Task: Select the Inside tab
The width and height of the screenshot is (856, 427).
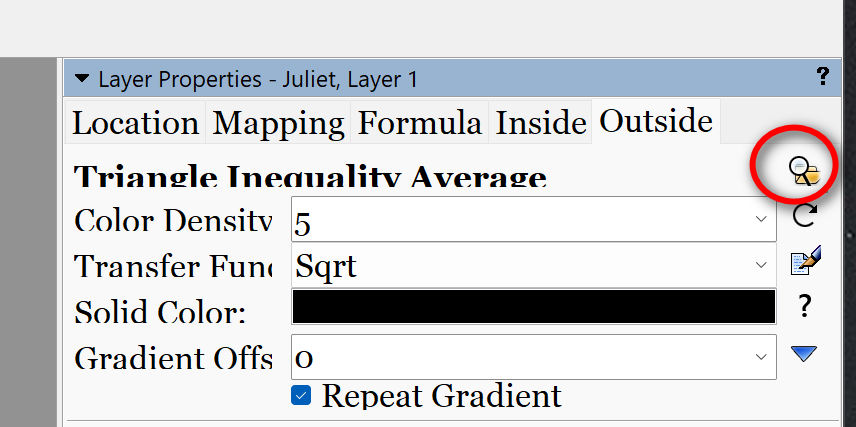Action: click(x=540, y=122)
